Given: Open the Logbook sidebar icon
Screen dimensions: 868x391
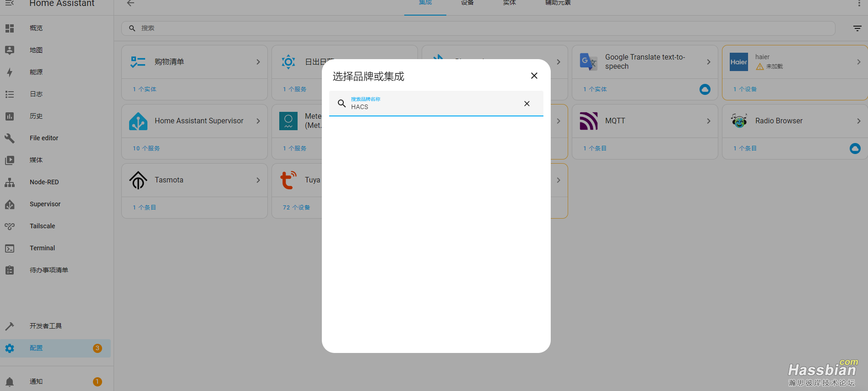Looking at the screenshot, I should point(10,94).
